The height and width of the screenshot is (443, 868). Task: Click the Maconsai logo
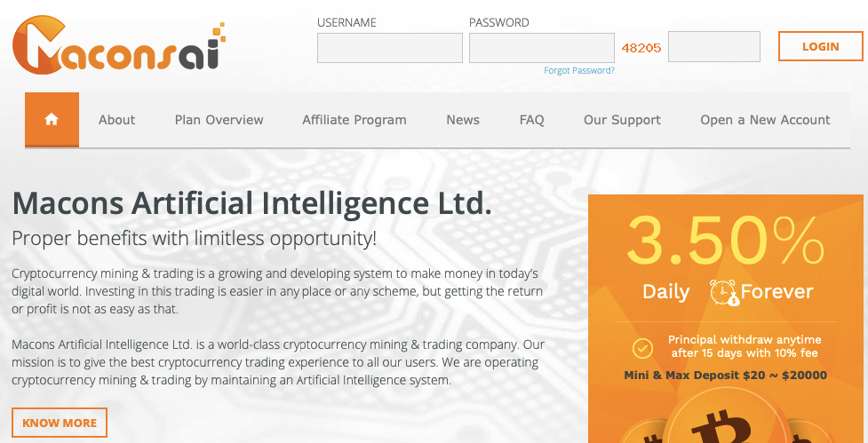[x=119, y=45]
